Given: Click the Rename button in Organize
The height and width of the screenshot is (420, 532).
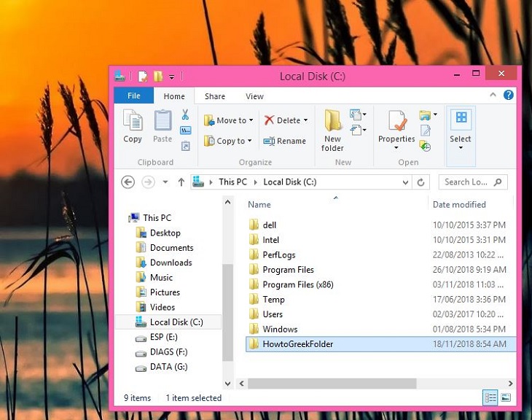Looking at the screenshot, I should [285, 141].
